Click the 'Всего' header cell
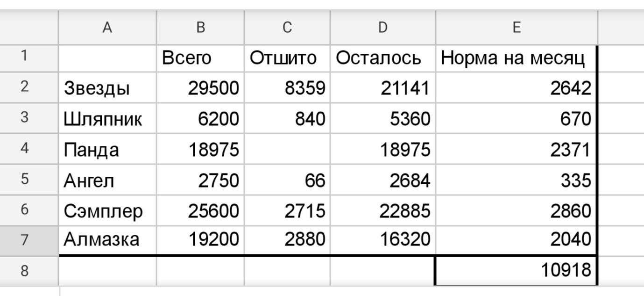The width and height of the screenshot is (644, 296). [x=200, y=58]
